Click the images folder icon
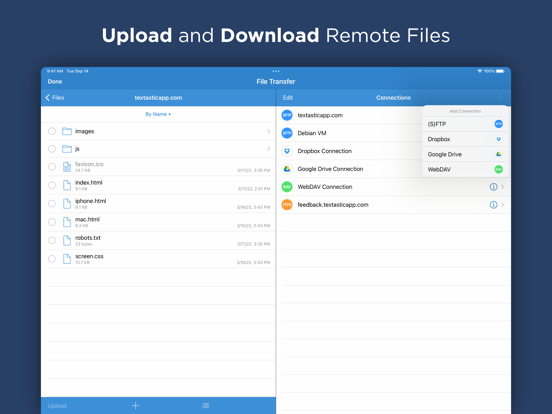The image size is (552, 414). [x=67, y=131]
